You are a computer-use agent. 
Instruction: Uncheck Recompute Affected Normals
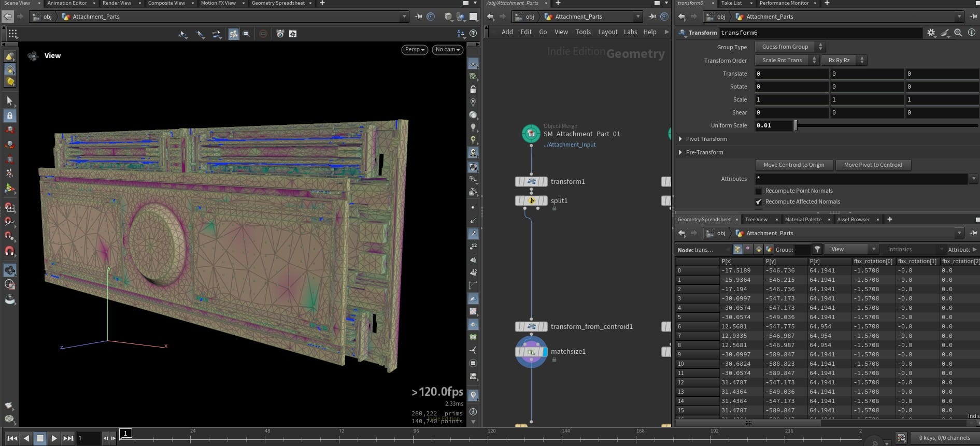759,202
